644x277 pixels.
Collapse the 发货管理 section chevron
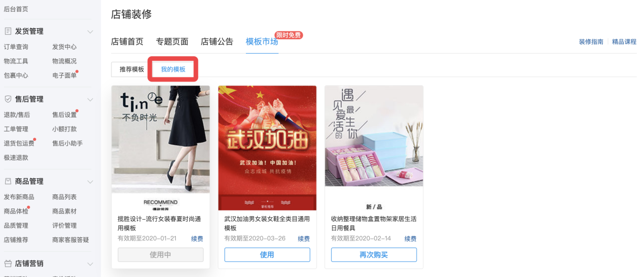pyautogui.click(x=90, y=31)
